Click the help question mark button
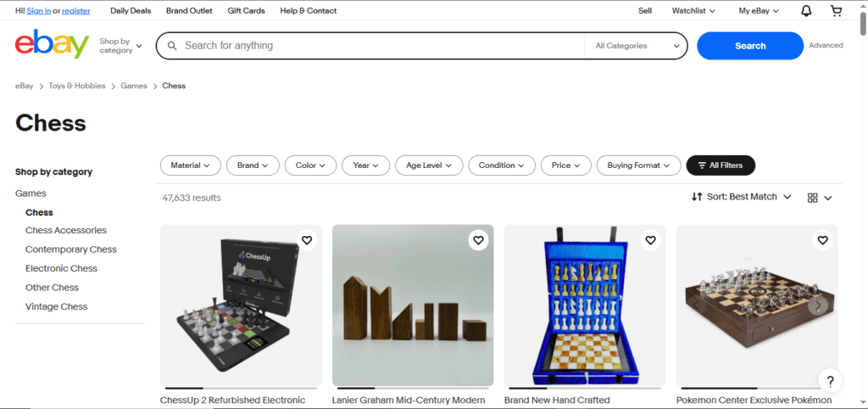This screenshot has width=868, height=409. coord(830,380)
